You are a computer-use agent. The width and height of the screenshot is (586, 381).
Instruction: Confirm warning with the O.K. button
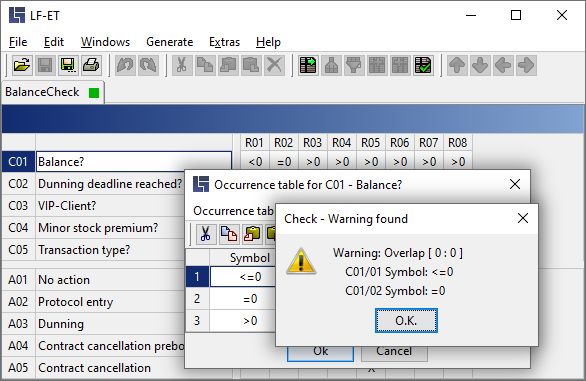point(406,320)
